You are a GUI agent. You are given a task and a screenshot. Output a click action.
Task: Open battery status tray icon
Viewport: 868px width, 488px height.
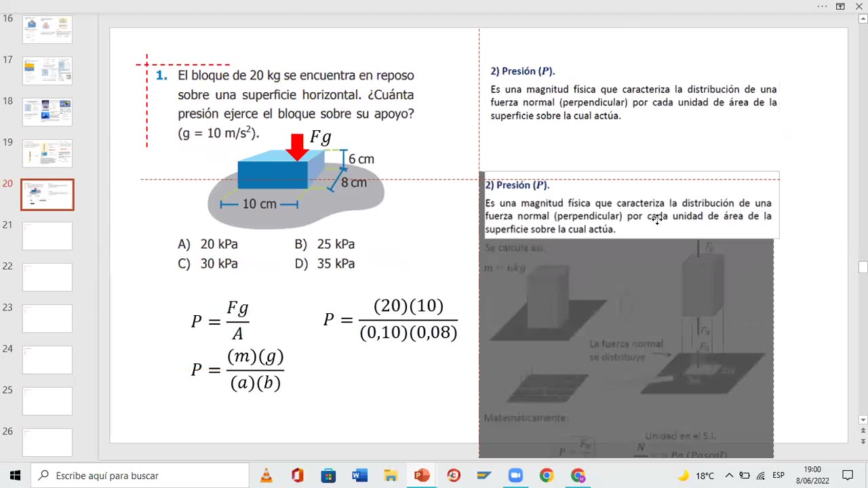tap(745, 475)
